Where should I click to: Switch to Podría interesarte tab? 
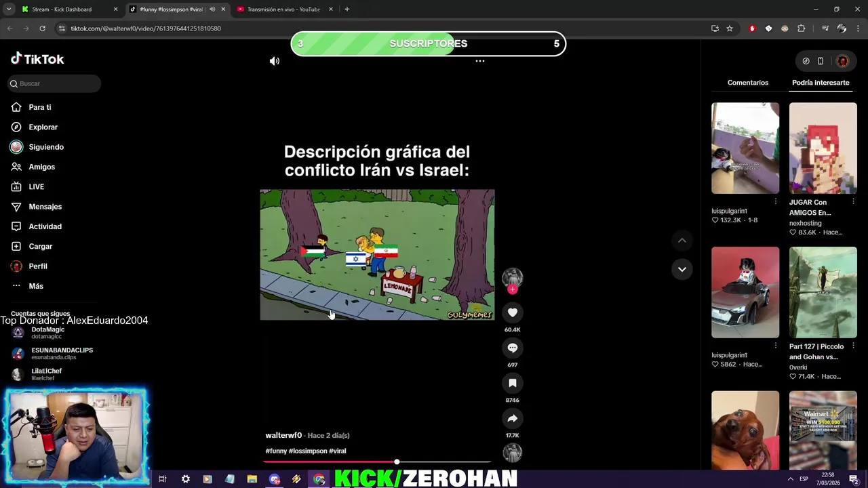point(821,83)
